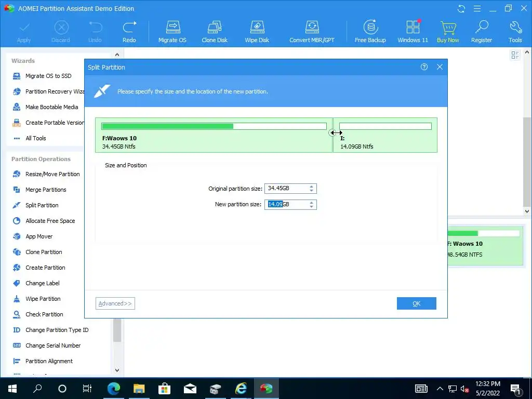The height and width of the screenshot is (399, 532).
Task: Open Convert MBR/GPT tool
Action: coord(312,32)
